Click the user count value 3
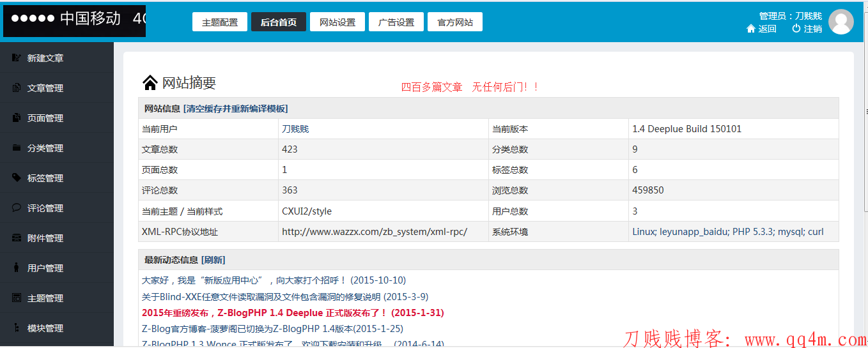This screenshot has width=868, height=348. [x=635, y=211]
